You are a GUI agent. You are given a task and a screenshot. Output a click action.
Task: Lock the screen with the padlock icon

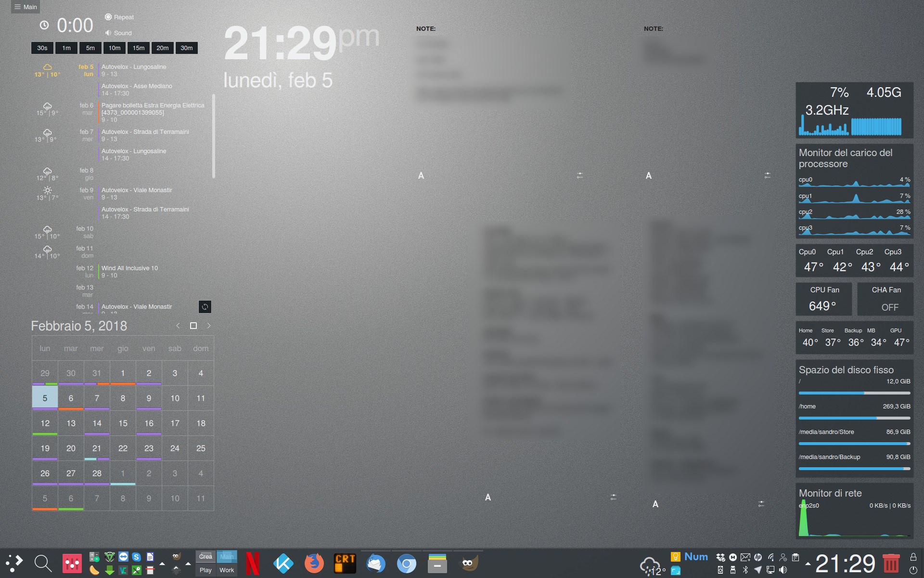point(913,557)
